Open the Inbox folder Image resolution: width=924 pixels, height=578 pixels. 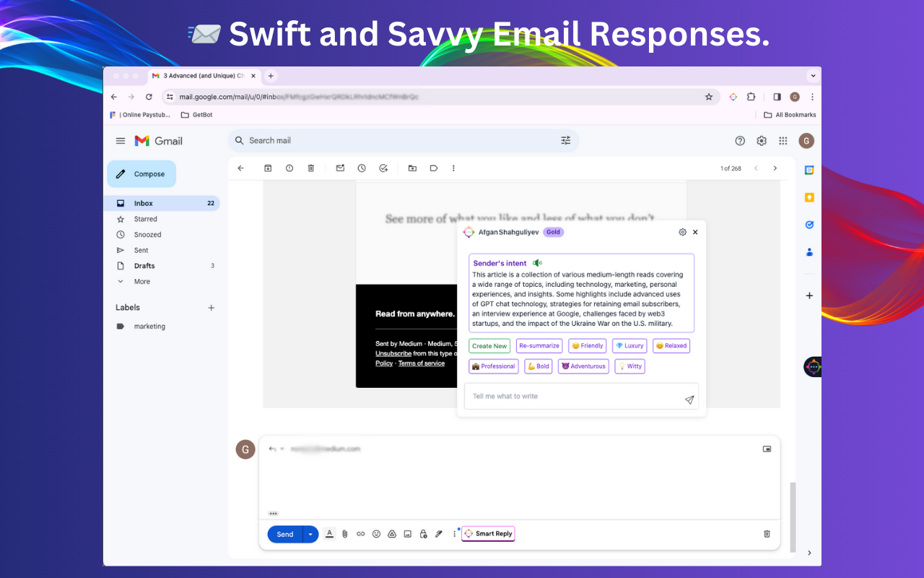[162, 204]
